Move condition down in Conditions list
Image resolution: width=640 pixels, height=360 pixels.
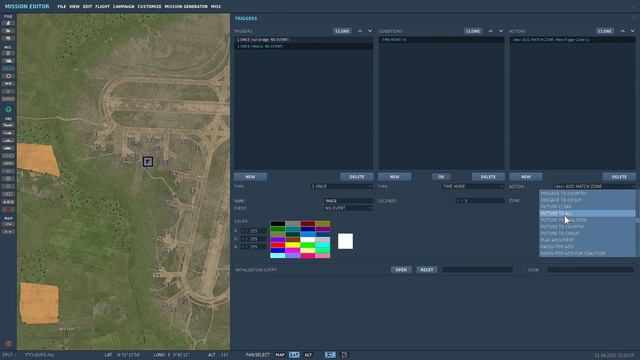tap(501, 31)
